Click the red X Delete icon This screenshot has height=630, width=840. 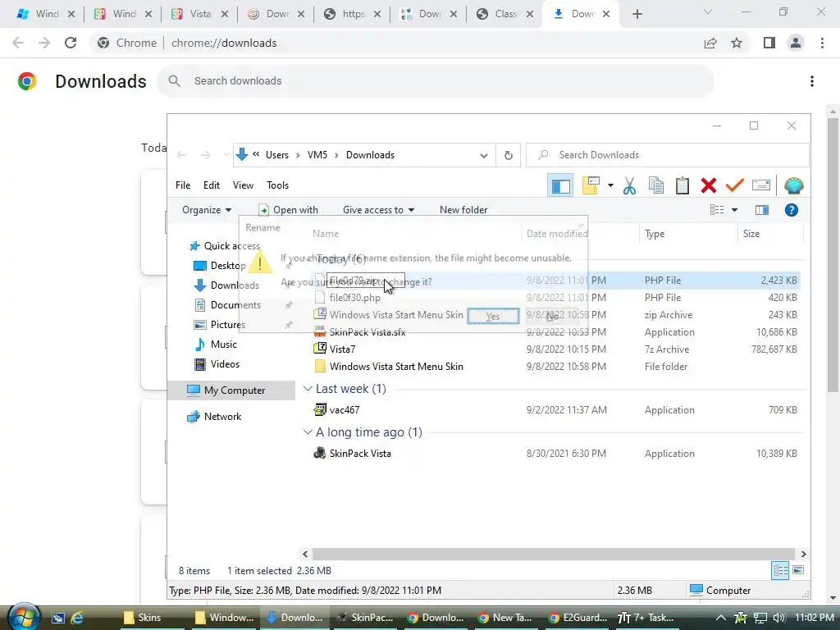pyautogui.click(x=708, y=185)
